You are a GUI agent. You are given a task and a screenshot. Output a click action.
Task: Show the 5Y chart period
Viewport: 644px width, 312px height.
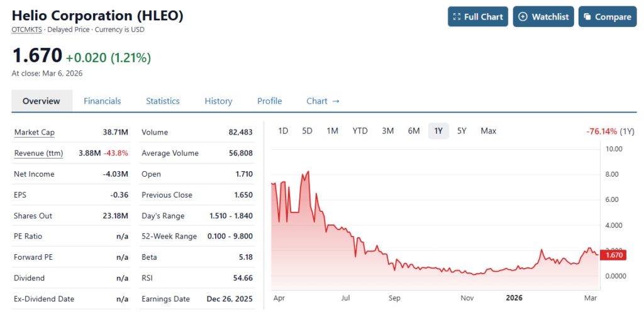462,131
